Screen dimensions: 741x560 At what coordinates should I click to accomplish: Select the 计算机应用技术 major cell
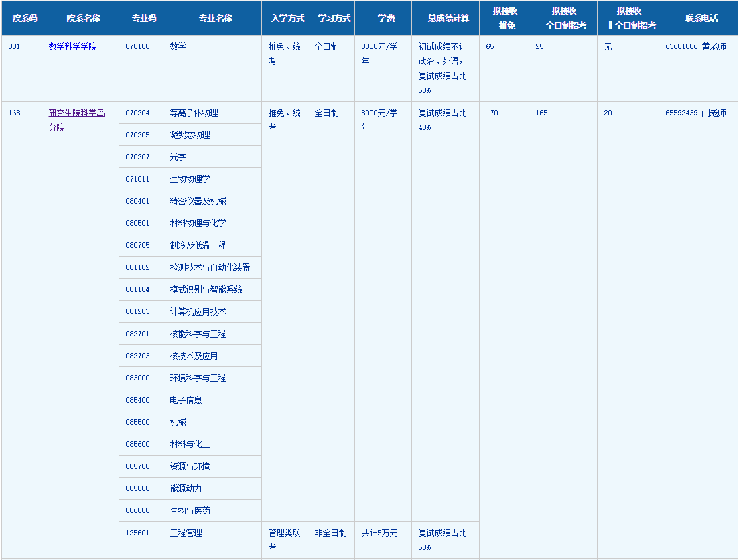coord(198,311)
